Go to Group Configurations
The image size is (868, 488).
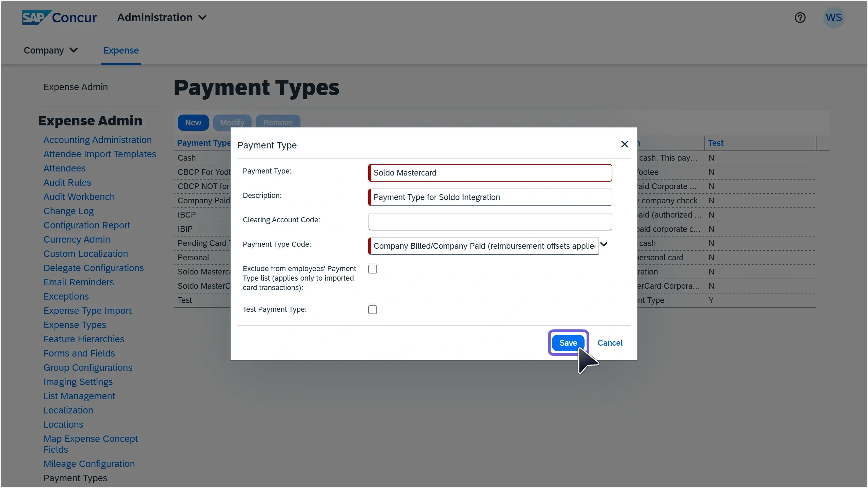coord(88,367)
